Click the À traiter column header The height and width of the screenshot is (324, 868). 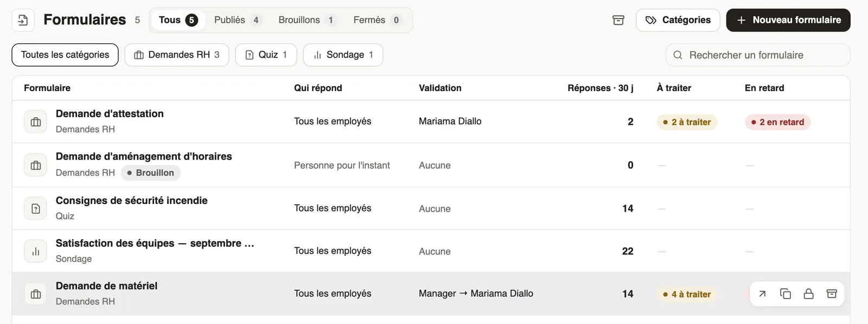click(x=674, y=88)
